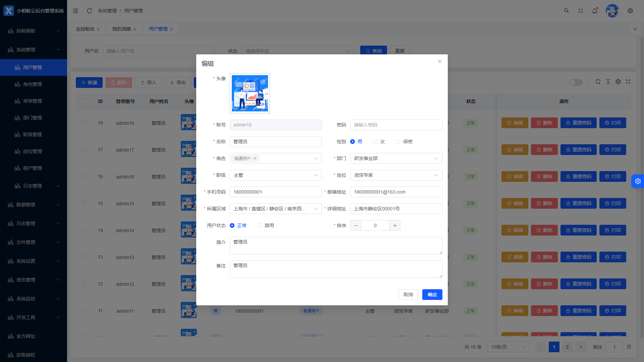
Task: Switch to the 我的消息 tab
Action: click(121, 29)
